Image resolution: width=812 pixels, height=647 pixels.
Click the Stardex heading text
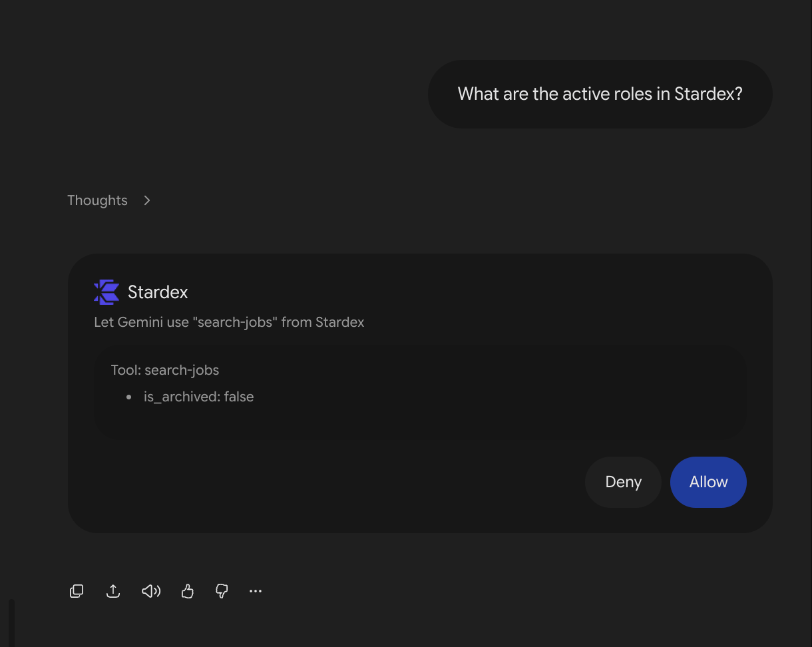tap(158, 292)
